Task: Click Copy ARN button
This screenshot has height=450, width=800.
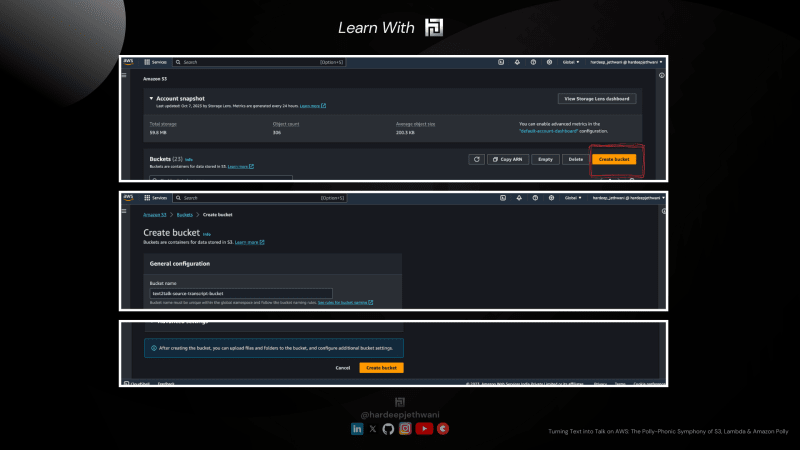Action: point(508,159)
